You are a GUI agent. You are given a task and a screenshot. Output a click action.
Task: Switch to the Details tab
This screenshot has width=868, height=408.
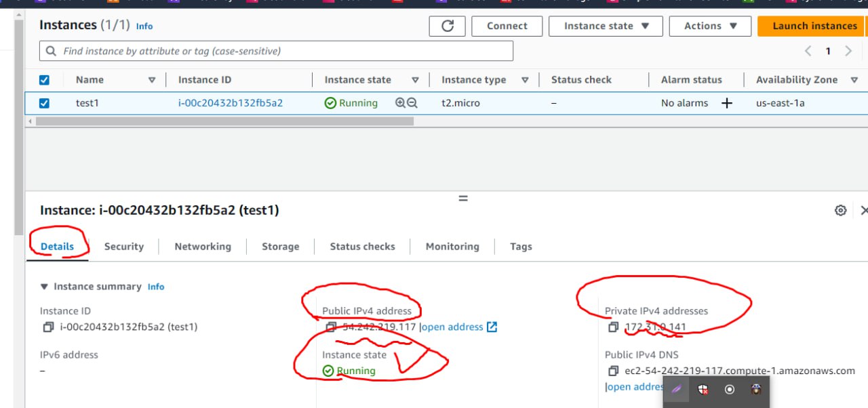57,247
